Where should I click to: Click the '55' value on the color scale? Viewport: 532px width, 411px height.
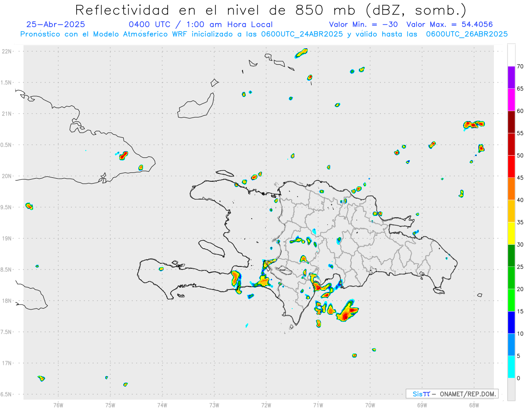pos(520,133)
